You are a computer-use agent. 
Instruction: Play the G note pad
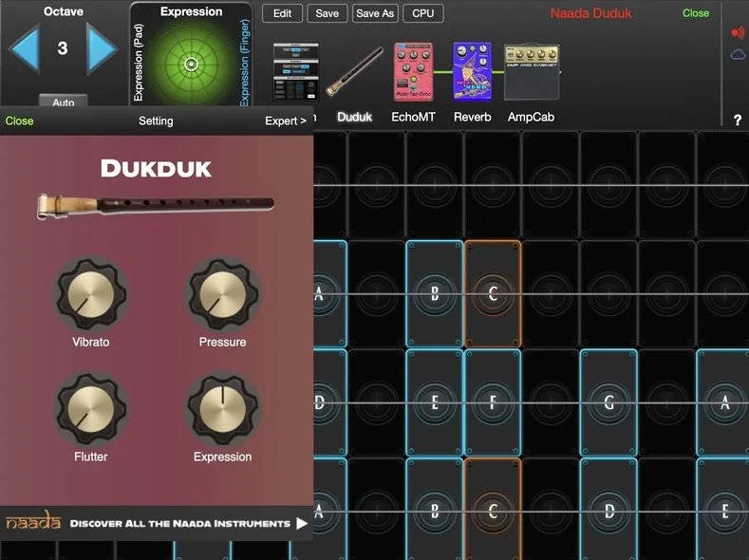click(609, 402)
